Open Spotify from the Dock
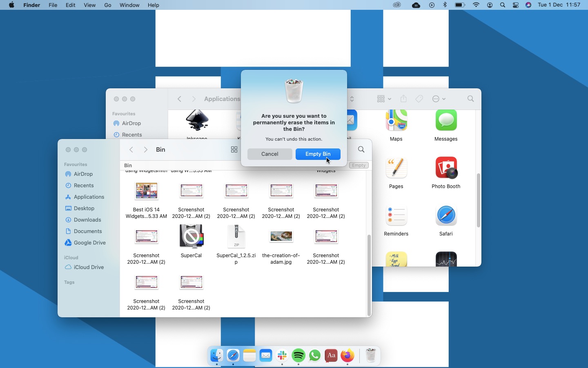Image resolution: width=588 pixels, height=368 pixels. click(298, 356)
